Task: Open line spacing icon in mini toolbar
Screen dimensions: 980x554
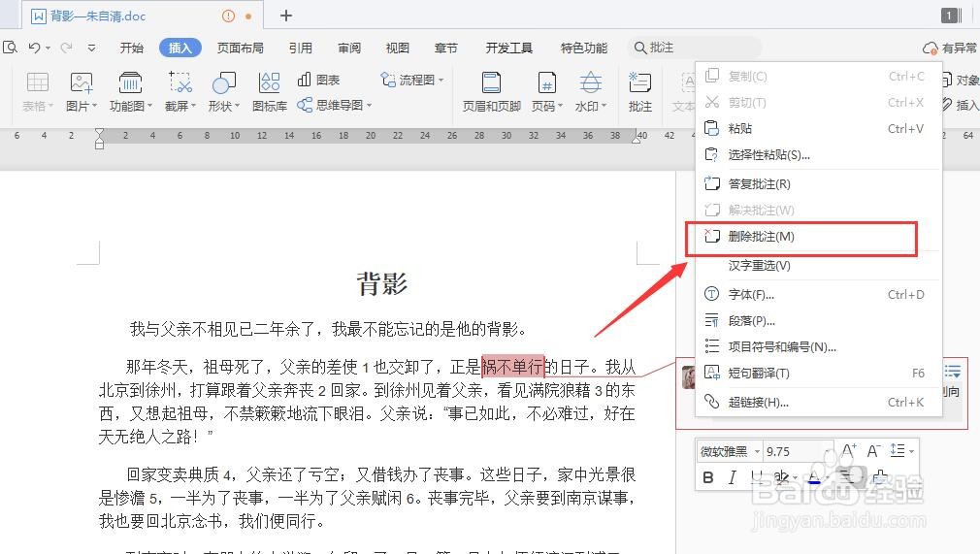Action: [x=898, y=451]
